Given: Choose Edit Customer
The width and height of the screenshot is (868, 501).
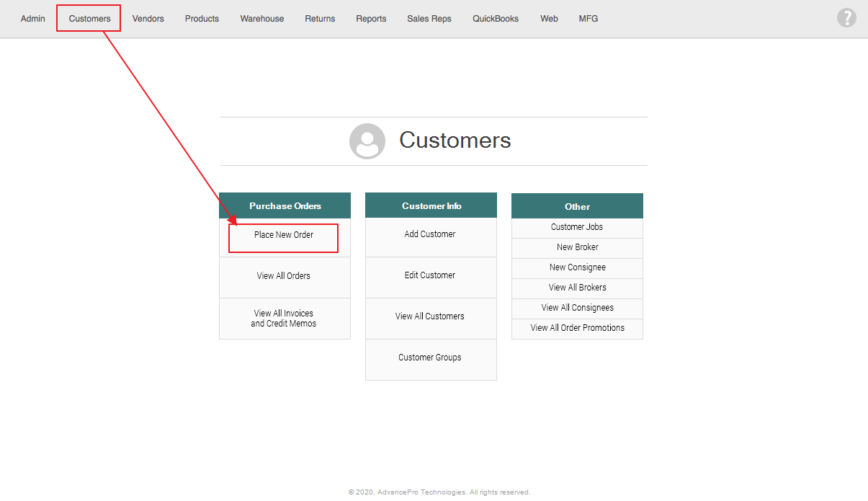Looking at the screenshot, I should pos(430,275).
